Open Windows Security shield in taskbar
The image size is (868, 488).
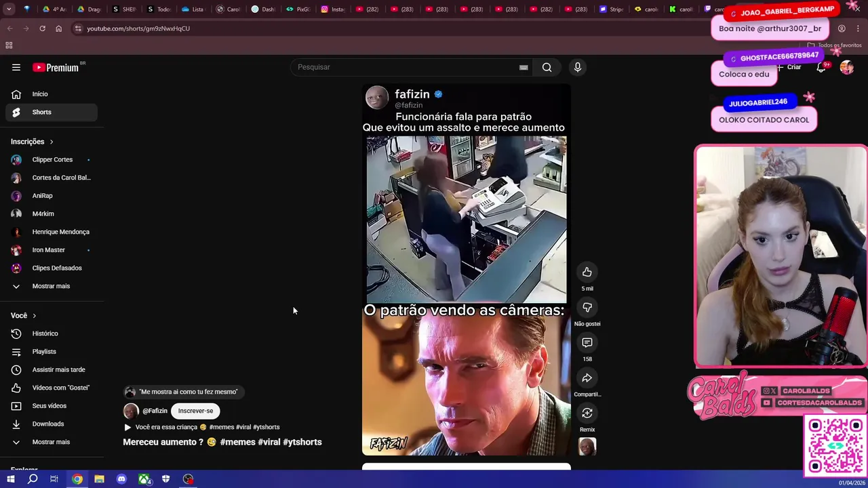coord(165,479)
